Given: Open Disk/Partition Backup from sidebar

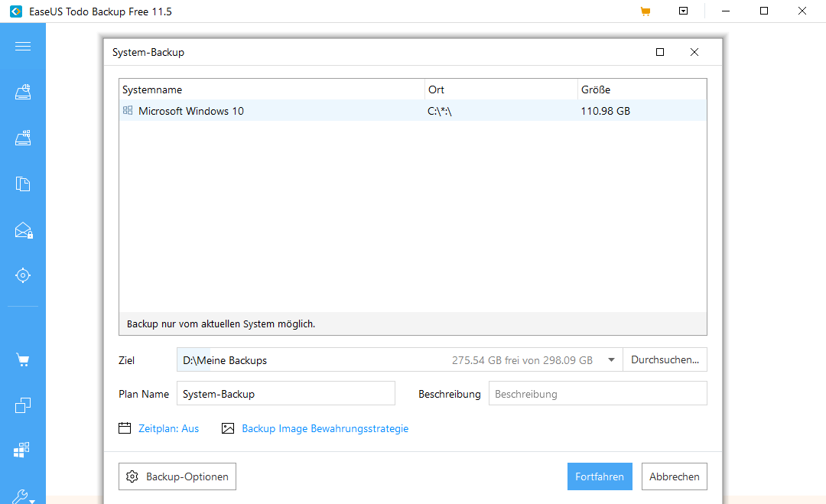Looking at the screenshot, I should pos(23,93).
